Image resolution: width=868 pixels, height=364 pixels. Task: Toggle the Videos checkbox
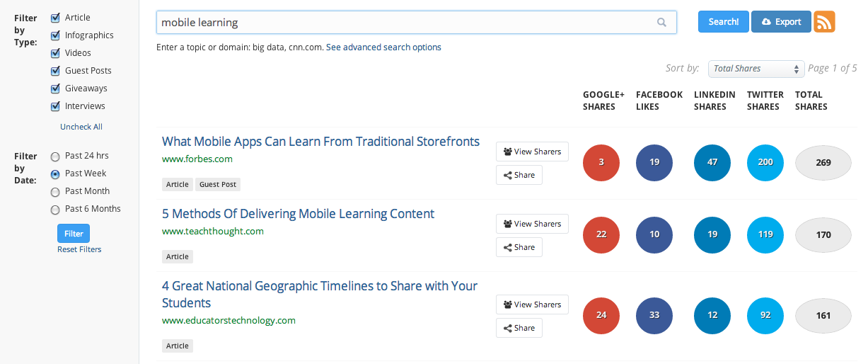pyautogui.click(x=55, y=53)
